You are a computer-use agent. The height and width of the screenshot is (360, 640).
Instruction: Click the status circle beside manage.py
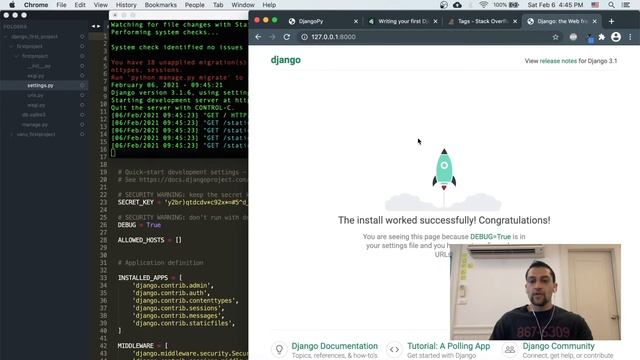(82, 124)
